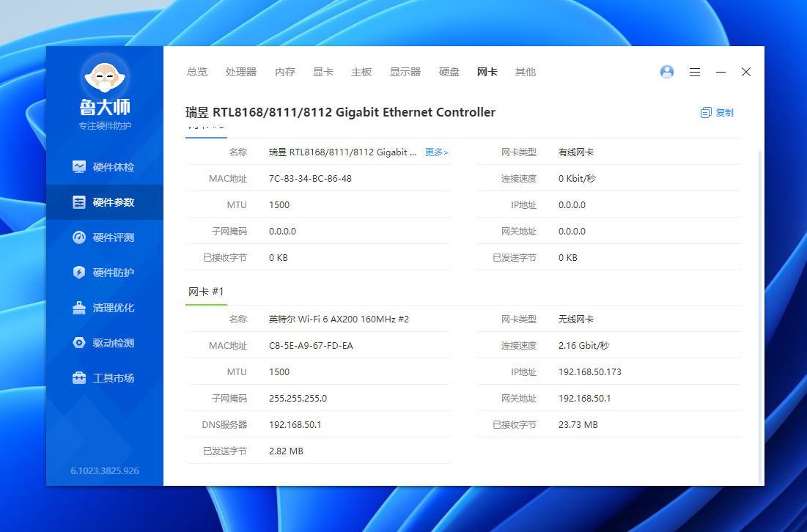Click the 2.82 MB sent bytes value
807x532 pixels.
click(286, 451)
